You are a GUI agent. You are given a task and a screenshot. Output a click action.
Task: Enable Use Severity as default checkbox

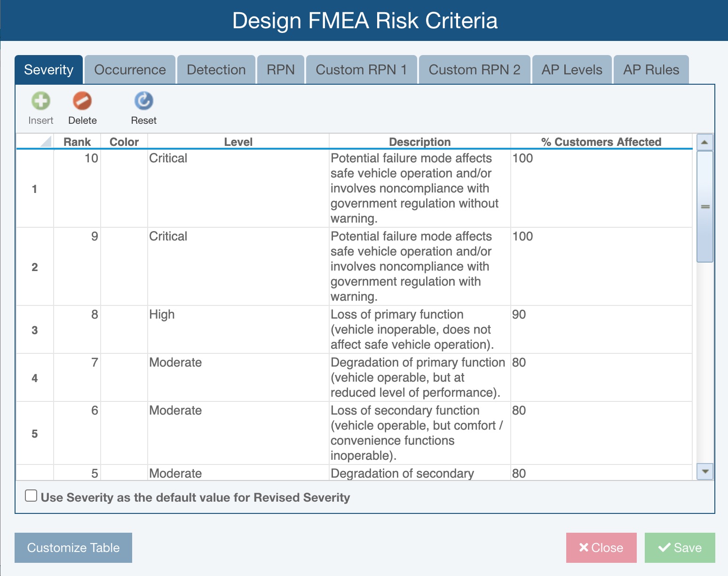[x=31, y=496]
